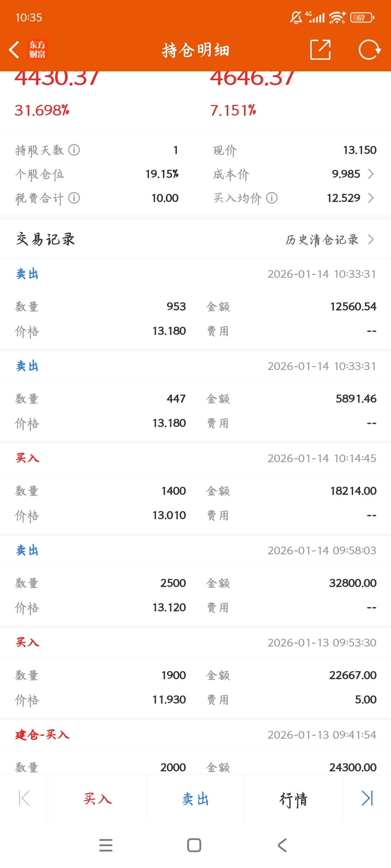391x868 pixels.
Task: Jump to the first stock arrow
Action: pyautogui.click(x=24, y=798)
